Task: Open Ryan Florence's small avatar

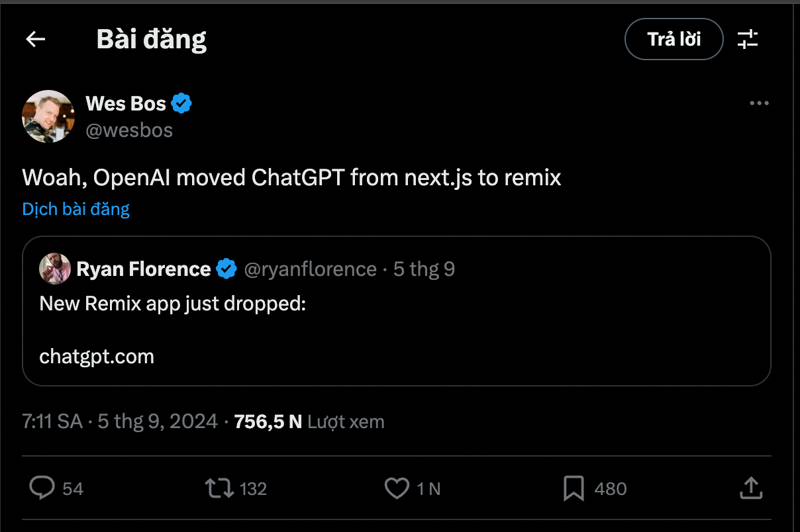Action: pyautogui.click(x=56, y=269)
